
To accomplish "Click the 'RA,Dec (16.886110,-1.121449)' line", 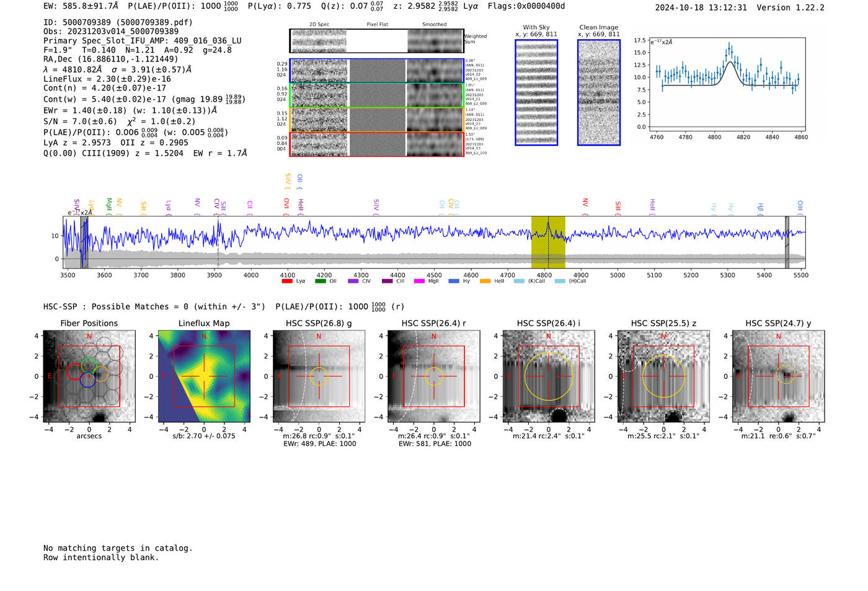I will (111, 59).
